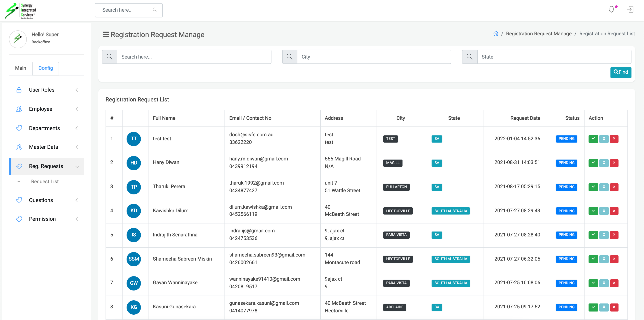Screen dimensions: 644x320
Task: Approve test test request with green check
Action: 593,139
